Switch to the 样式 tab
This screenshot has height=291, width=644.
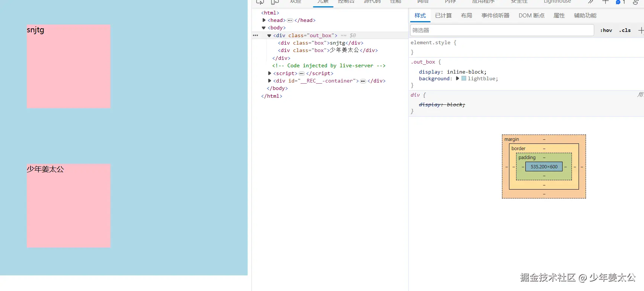[x=420, y=16]
